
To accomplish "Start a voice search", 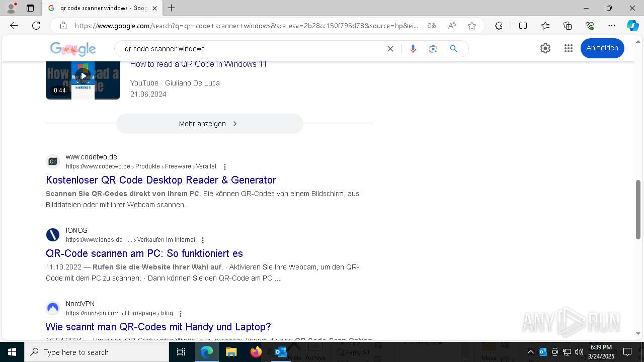I will [x=413, y=49].
